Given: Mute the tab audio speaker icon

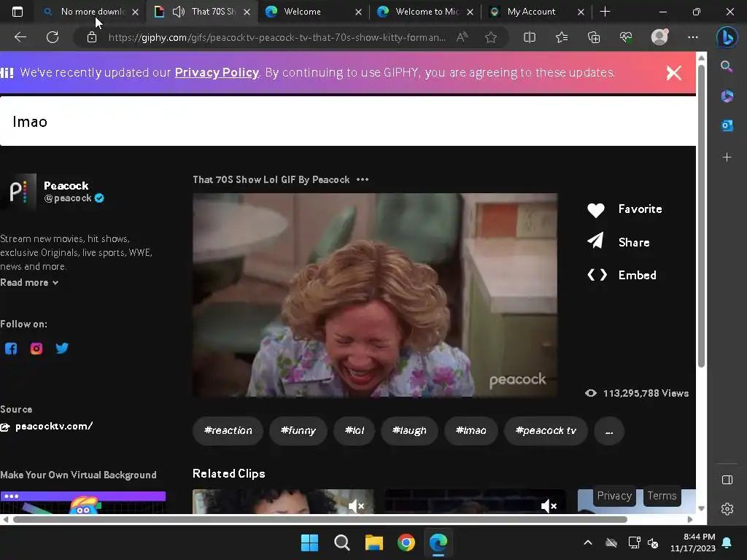Looking at the screenshot, I should point(178,12).
